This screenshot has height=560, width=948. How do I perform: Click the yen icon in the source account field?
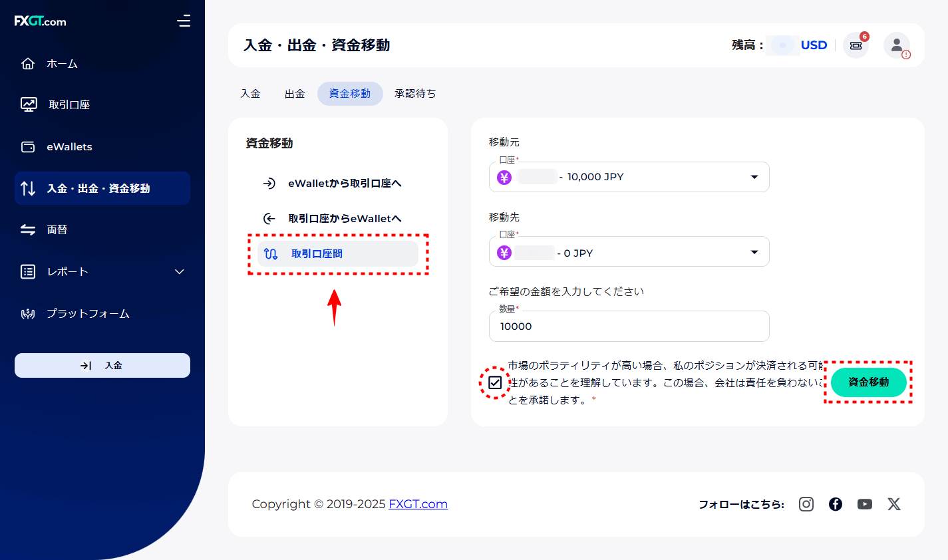pos(504,177)
